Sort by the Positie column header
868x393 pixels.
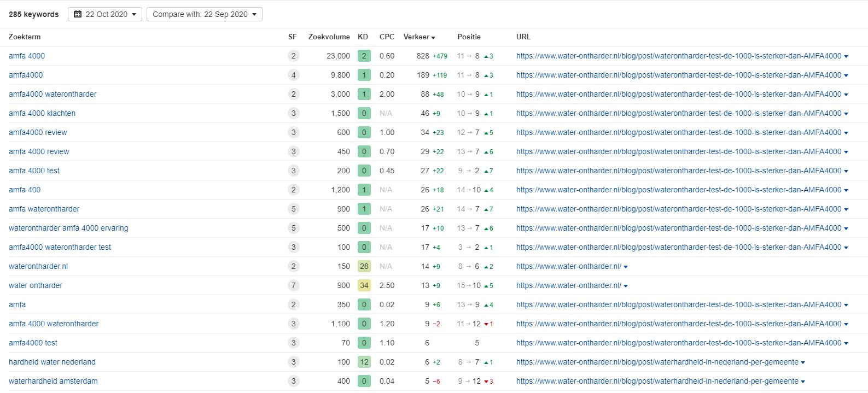(x=469, y=37)
